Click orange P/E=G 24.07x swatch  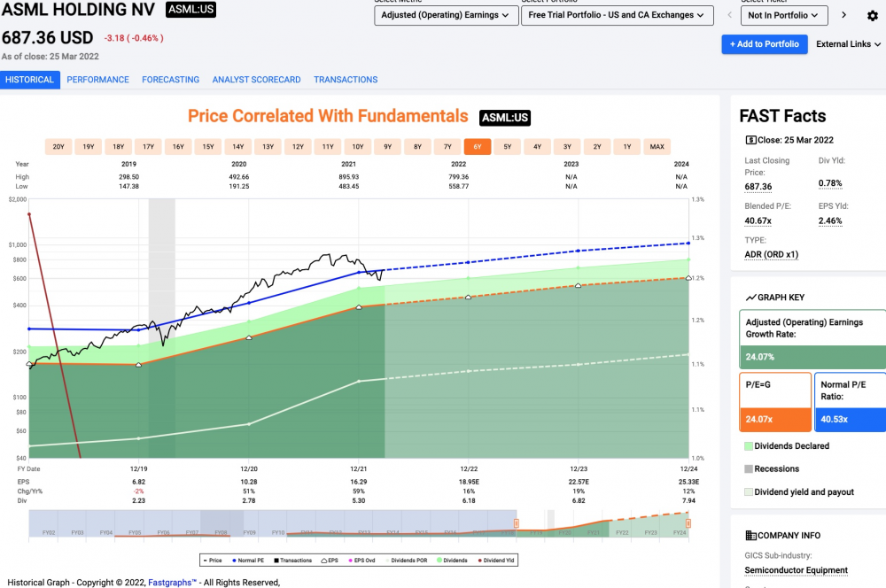pyautogui.click(x=775, y=419)
